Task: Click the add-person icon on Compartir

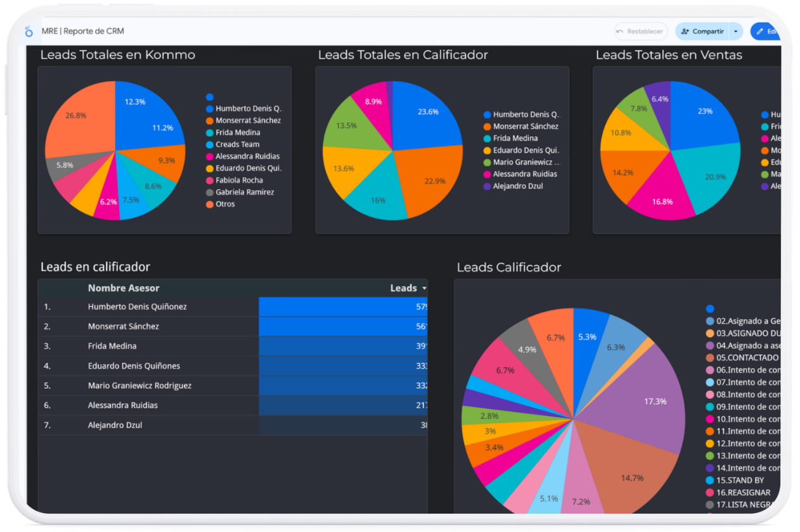Action: click(685, 32)
